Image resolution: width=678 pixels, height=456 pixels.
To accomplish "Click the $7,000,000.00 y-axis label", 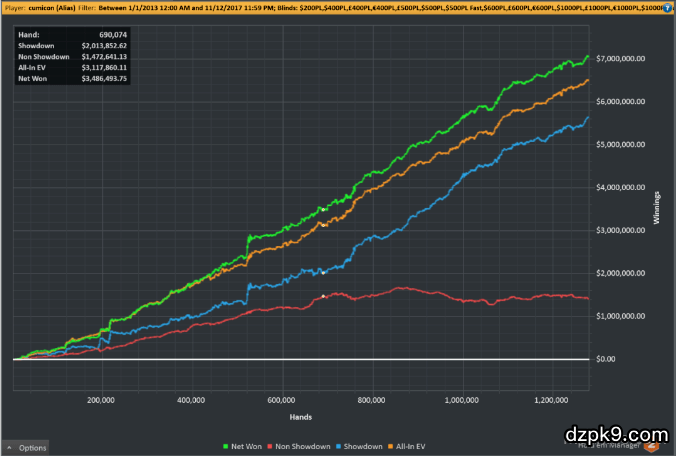I will [618, 59].
